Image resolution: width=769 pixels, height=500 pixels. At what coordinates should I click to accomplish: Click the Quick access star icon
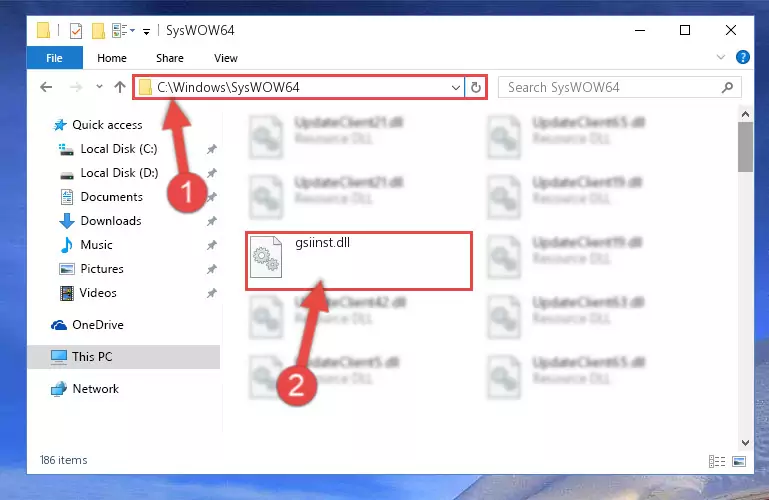pos(60,125)
